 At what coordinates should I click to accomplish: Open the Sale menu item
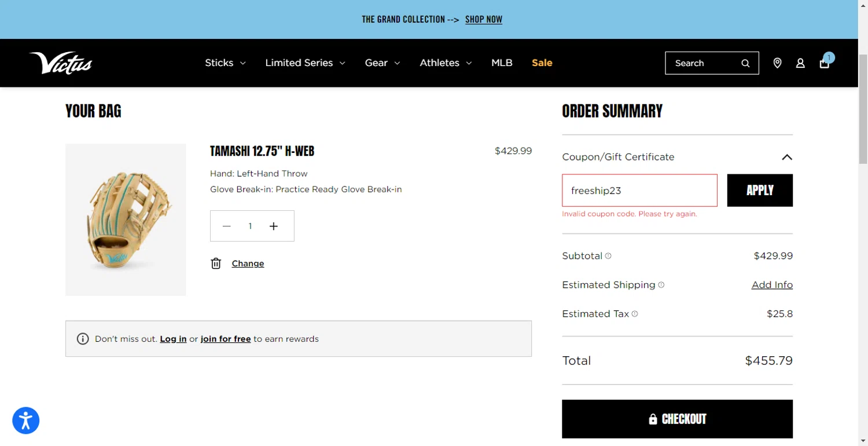pos(542,63)
